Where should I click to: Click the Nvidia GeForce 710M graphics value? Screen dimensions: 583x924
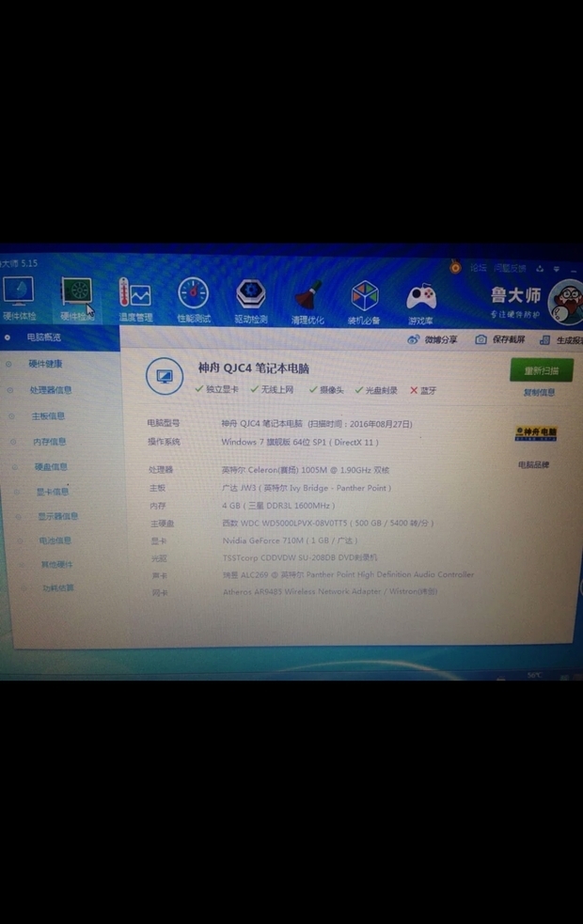pos(290,540)
